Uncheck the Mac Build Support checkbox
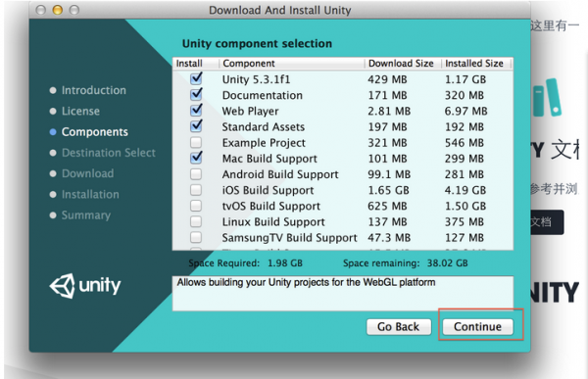 (196, 158)
